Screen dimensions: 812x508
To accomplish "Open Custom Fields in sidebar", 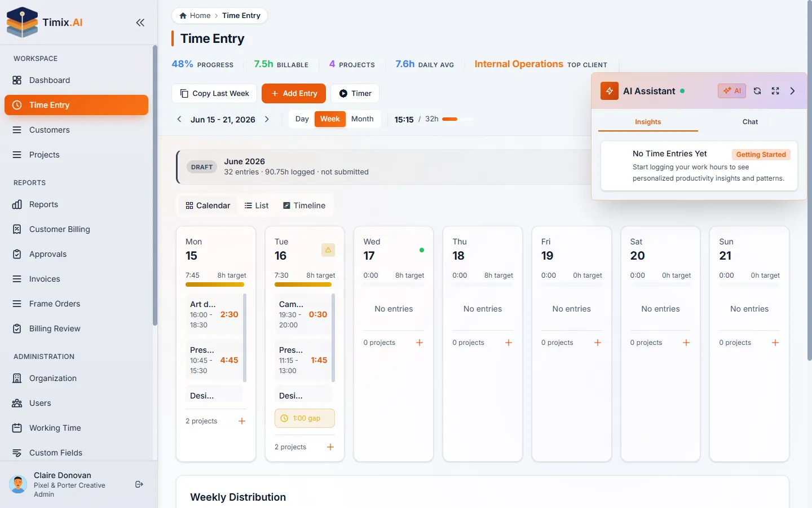I will (76, 453).
